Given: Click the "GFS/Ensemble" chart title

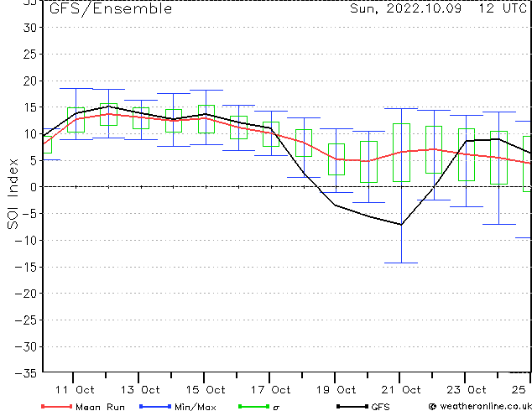Looking at the screenshot, I should click(111, 9).
